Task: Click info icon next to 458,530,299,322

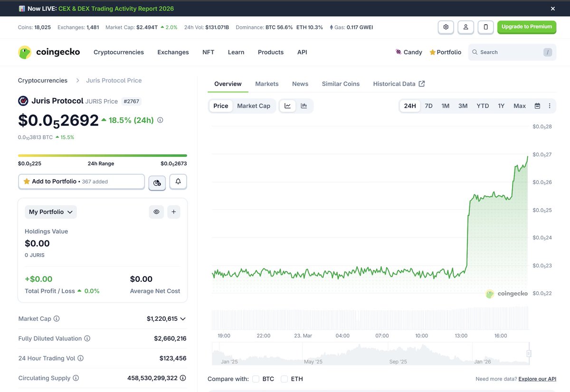Action: [x=183, y=378]
